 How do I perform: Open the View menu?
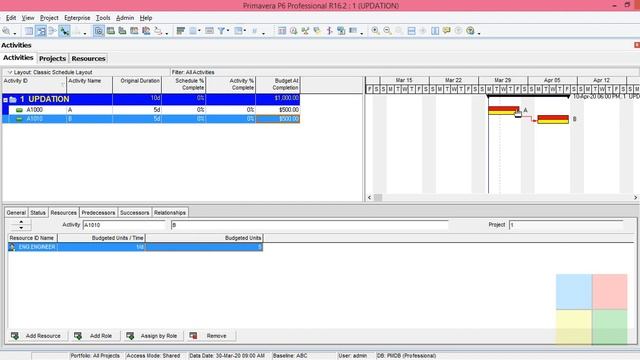coord(28,18)
